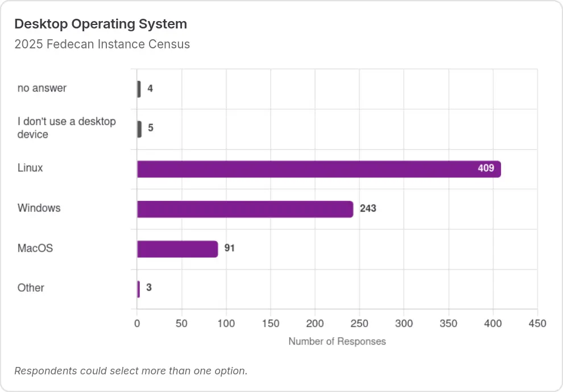Select the desktop device gray bar
Screen dimensions: 563x392
pyautogui.click(x=139, y=129)
